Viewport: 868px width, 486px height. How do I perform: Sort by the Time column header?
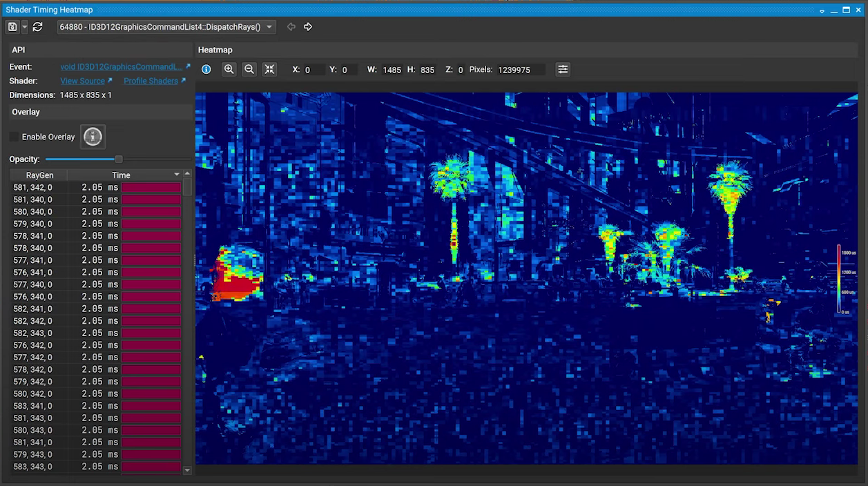[122, 175]
